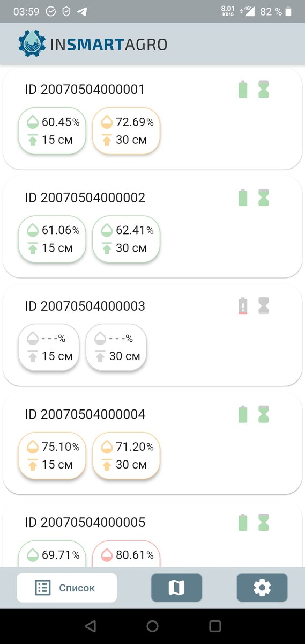
Task: Open settings with the gear button
Action: (262, 588)
